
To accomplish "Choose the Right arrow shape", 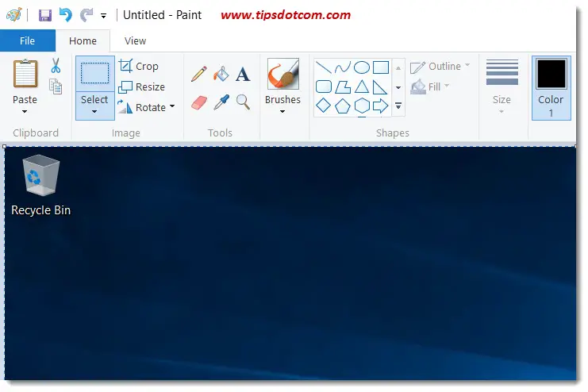I will click(380, 106).
